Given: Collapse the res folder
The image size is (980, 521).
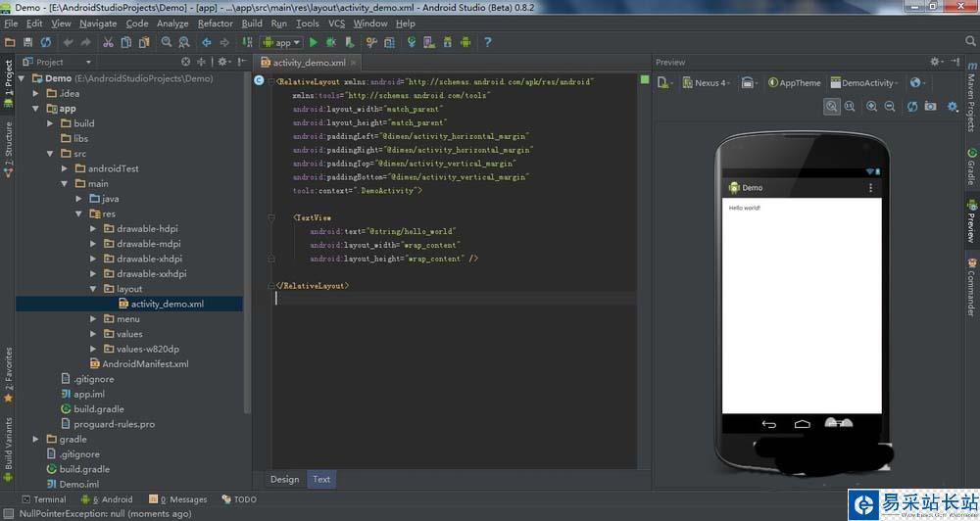Looking at the screenshot, I should [x=78, y=213].
